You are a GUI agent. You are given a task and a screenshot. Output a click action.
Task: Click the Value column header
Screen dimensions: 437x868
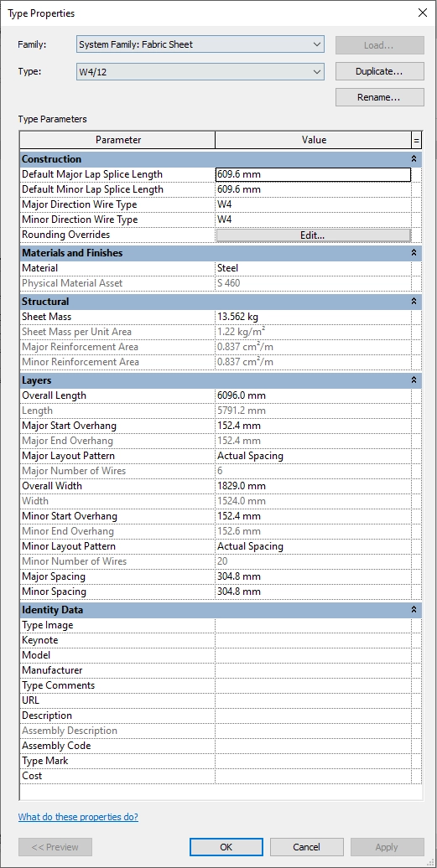pos(314,140)
